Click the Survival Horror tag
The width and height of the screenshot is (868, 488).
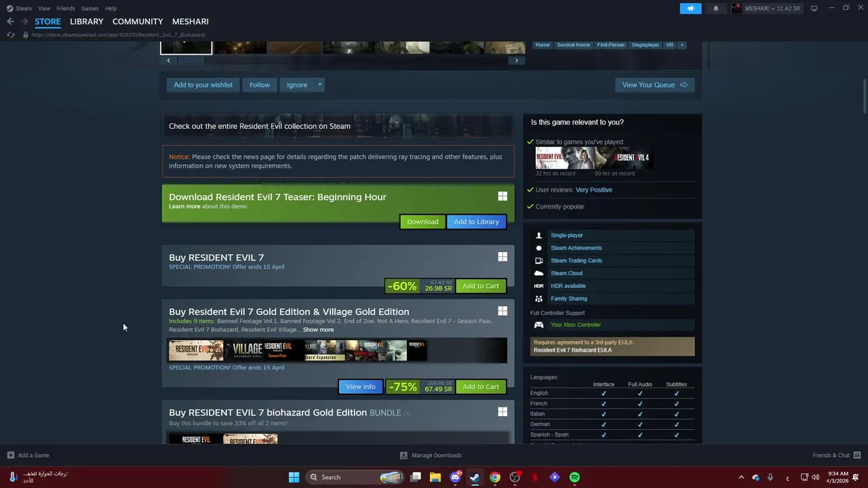574,45
